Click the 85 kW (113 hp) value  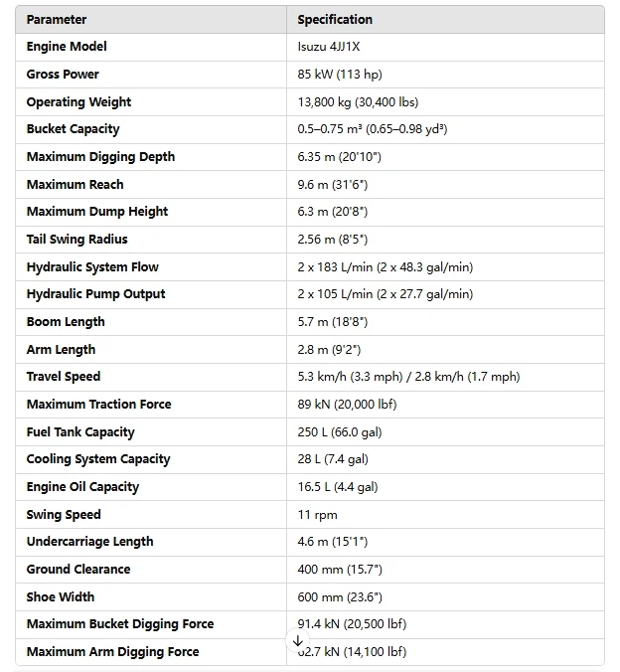pyautogui.click(x=340, y=75)
